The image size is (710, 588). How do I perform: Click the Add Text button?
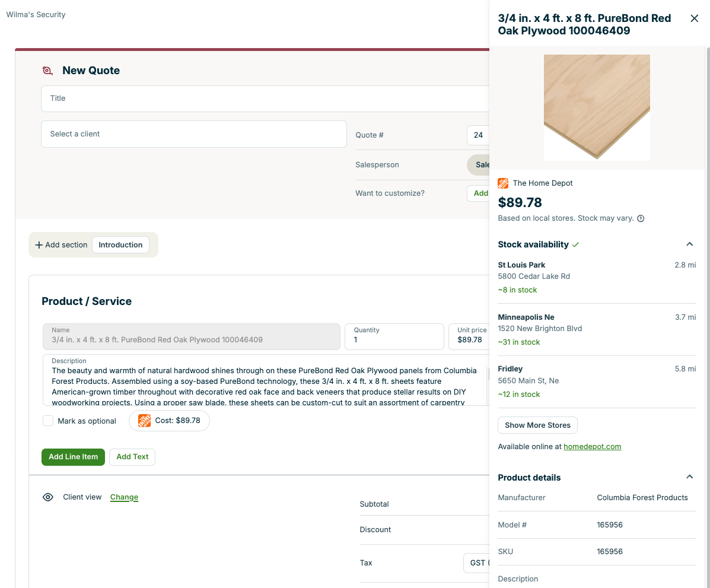click(132, 457)
